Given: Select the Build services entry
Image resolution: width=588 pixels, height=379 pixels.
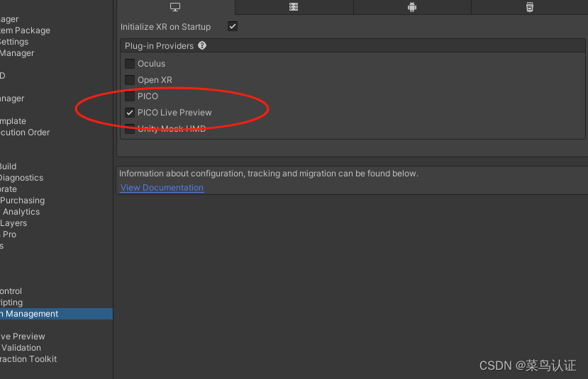Looking at the screenshot, I should tap(9, 166).
